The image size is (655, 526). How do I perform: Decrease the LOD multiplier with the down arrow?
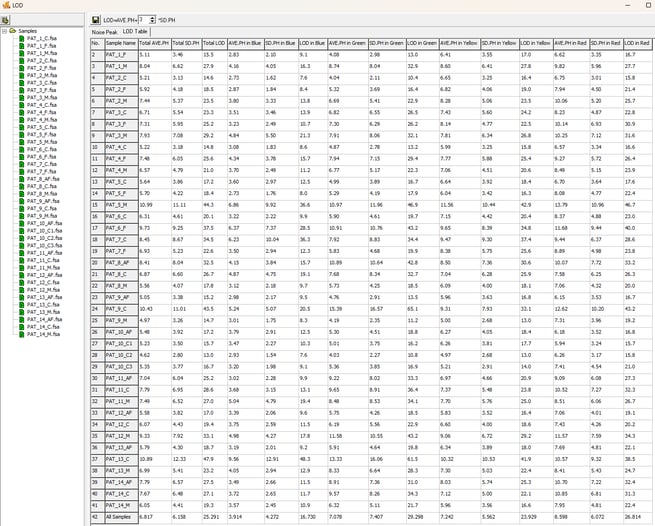pos(152,22)
